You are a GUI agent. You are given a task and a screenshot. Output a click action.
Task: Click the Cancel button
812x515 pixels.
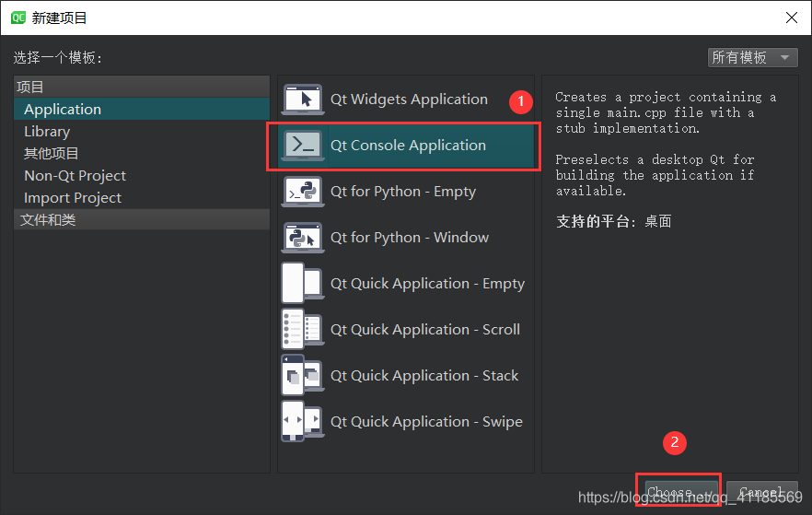pyautogui.click(x=761, y=492)
